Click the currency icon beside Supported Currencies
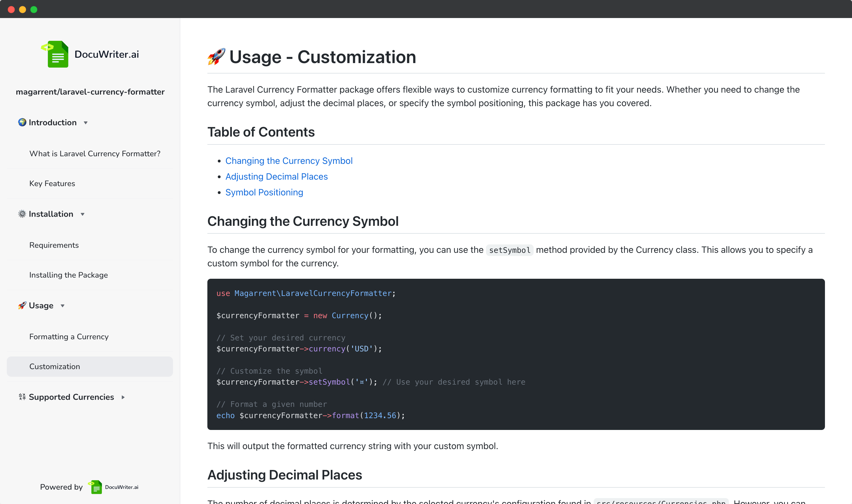This screenshot has width=852, height=504. tap(22, 397)
